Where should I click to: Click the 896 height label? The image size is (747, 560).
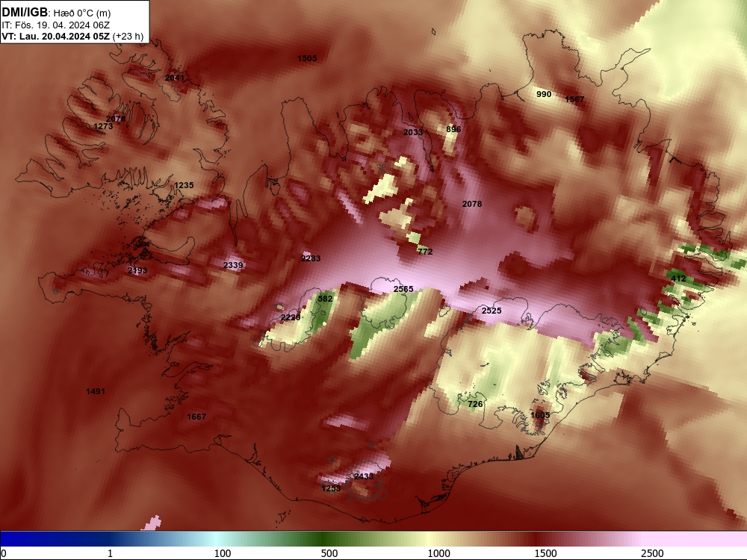pos(453,129)
